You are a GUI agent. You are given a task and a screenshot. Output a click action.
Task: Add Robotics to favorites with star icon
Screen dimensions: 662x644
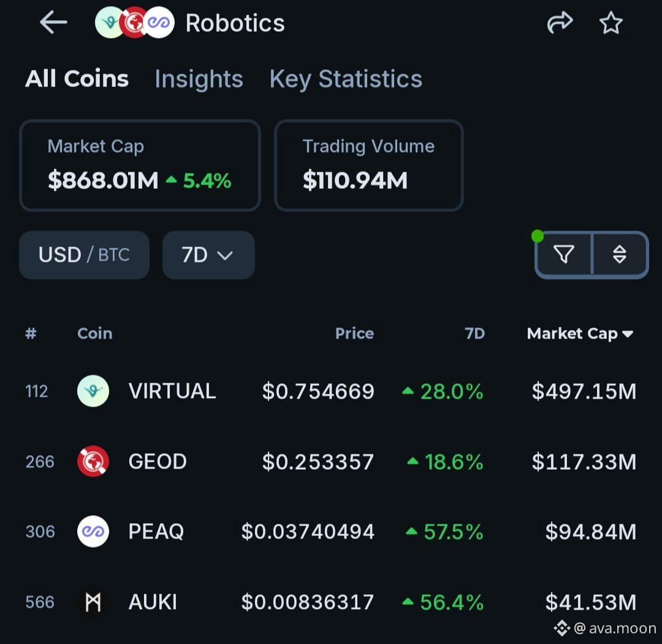point(611,23)
